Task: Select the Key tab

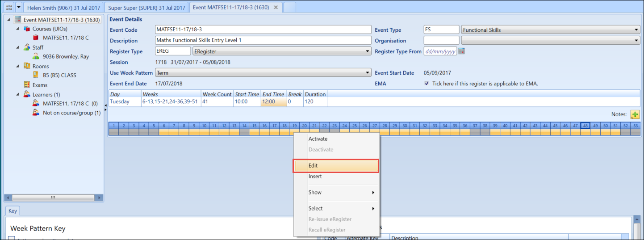Action: 13,211
